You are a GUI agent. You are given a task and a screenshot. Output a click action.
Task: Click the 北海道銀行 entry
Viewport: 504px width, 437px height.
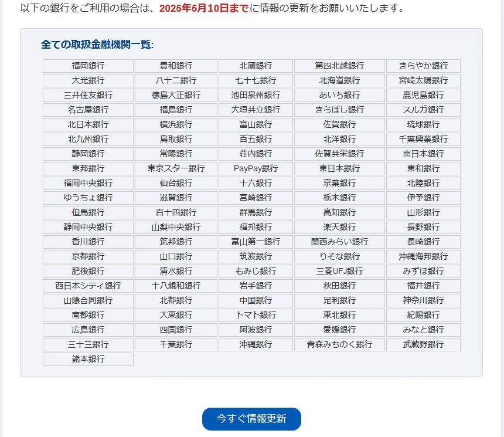[x=339, y=80]
